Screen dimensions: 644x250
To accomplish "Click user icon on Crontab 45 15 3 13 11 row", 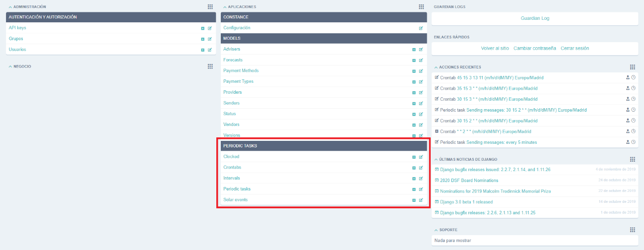I will [628, 77].
